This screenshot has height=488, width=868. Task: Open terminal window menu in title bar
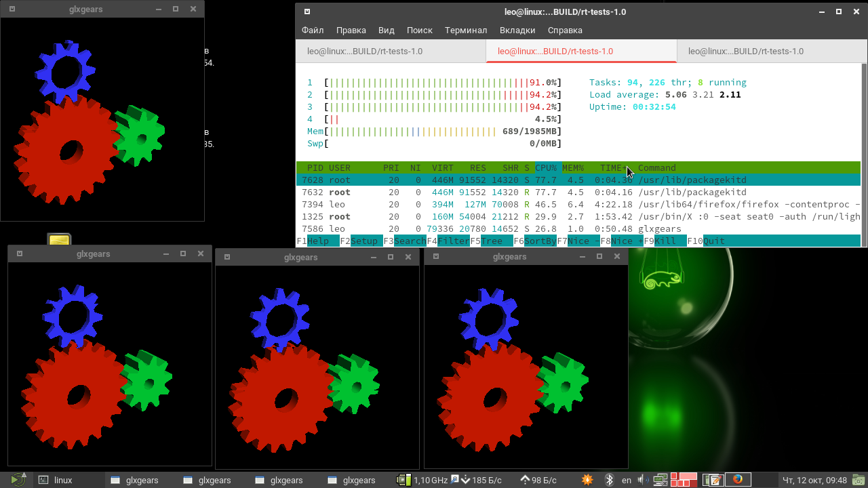[307, 12]
